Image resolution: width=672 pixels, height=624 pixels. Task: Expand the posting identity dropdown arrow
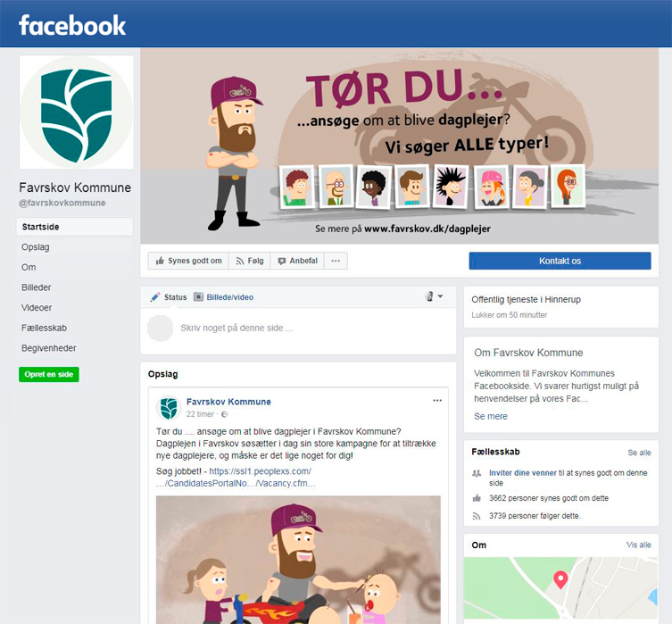(x=440, y=296)
